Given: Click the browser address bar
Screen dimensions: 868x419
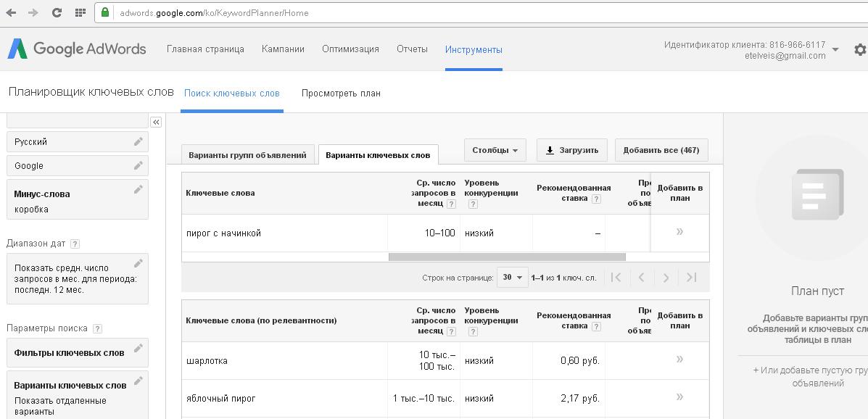Looking at the screenshot, I should point(481,12).
